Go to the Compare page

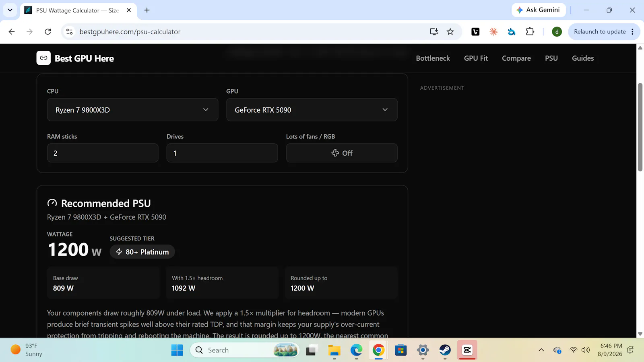pyautogui.click(x=516, y=58)
